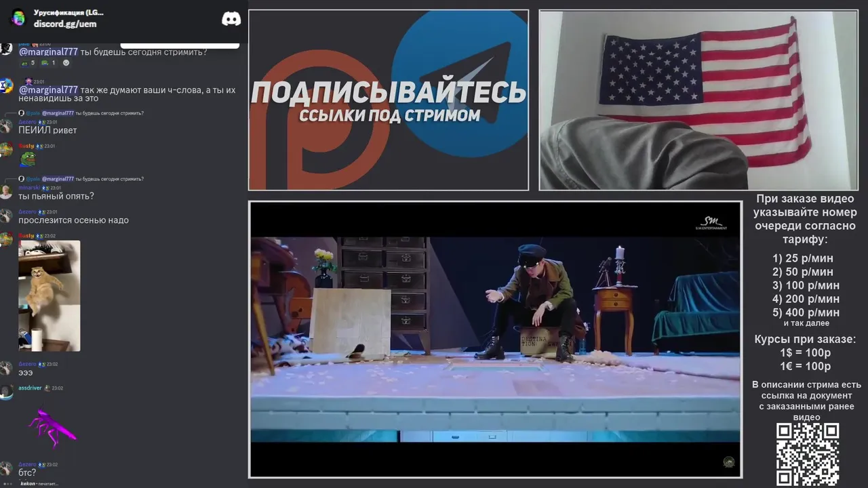Add a reaction via the smiley icon
868x488 pixels.
(x=66, y=63)
